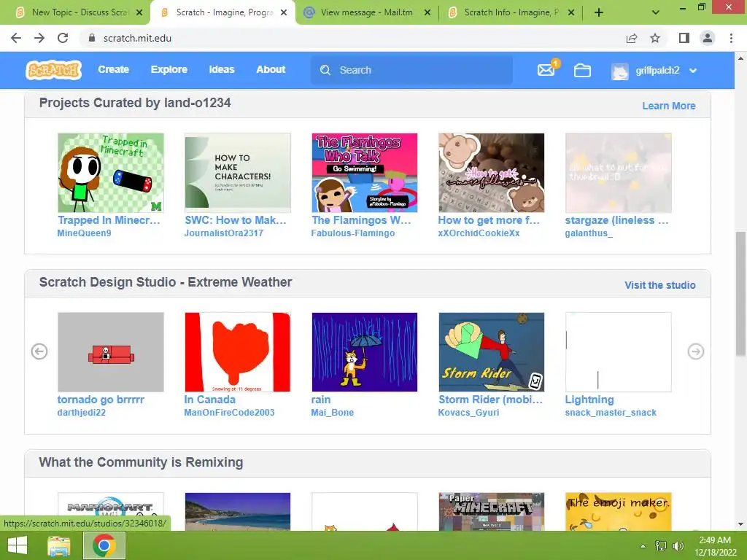Screen dimensions: 747x560
Task: Open In Canada project thumbnail
Action: coord(238,352)
